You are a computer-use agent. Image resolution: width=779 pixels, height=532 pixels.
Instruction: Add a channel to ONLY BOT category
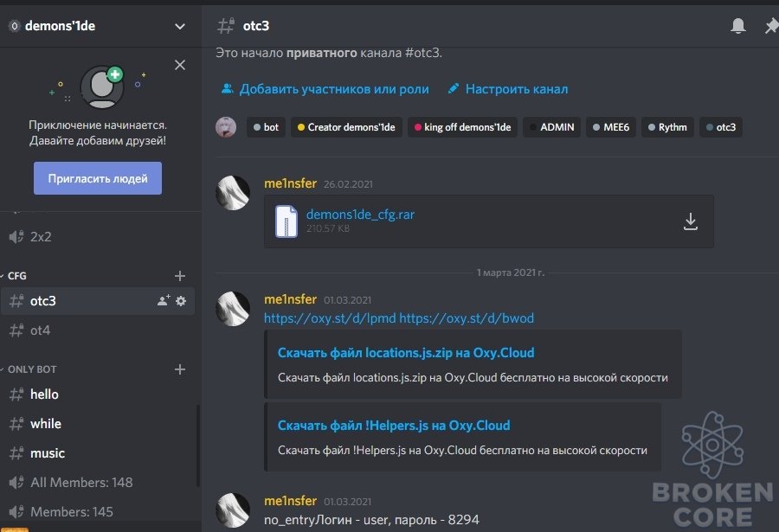(180, 369)
